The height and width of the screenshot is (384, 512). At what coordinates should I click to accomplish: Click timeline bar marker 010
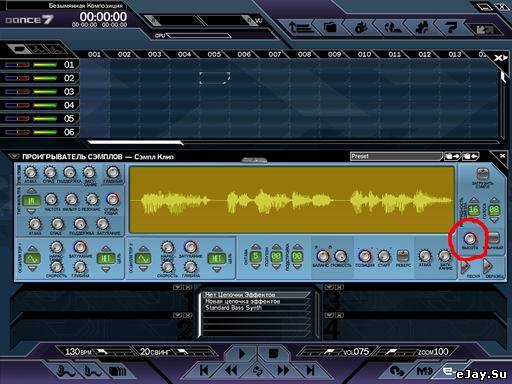pyautogui.click(x=364, y=54)
